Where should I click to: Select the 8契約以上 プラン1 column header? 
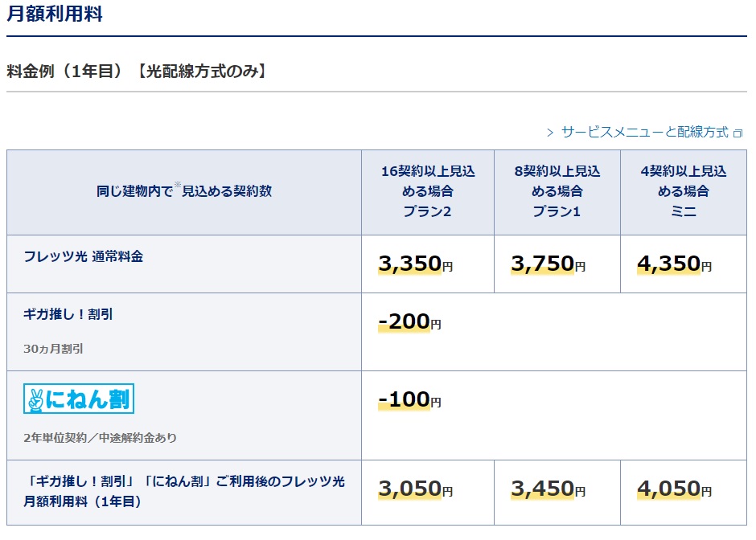tap(557, 191)
